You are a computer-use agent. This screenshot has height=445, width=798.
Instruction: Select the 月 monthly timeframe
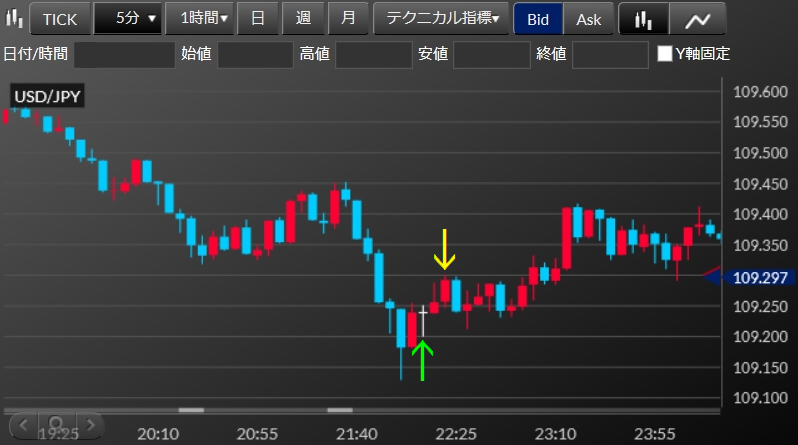pos(348,19)
